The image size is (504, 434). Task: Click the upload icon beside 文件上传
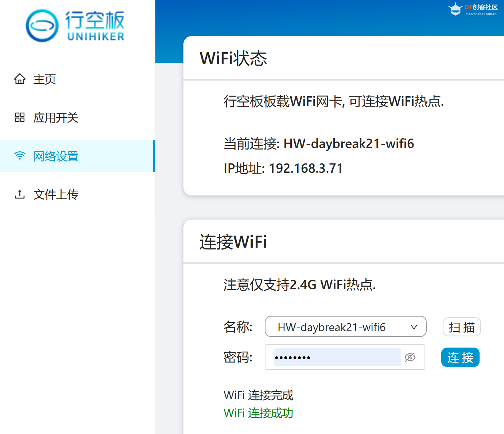20,194
